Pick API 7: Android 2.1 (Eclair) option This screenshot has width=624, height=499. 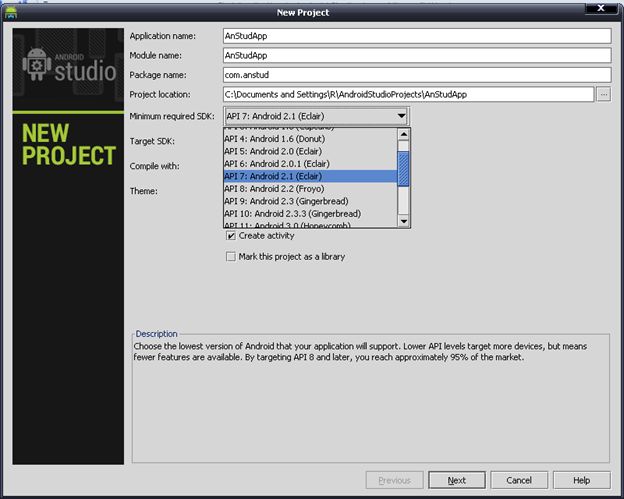pyautogui.click(x=310, y=176)
